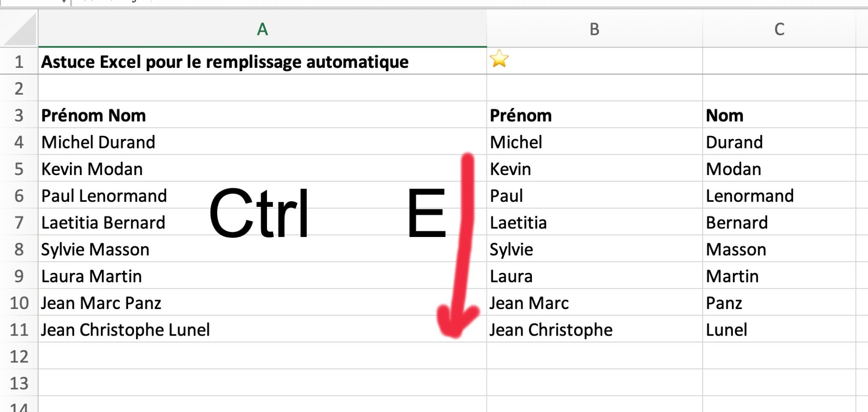The height and width of the screenshot is (412, 868).
Task: Select row 4 by clicking its number
Action: pyautogui.click(x=19, y=142)
